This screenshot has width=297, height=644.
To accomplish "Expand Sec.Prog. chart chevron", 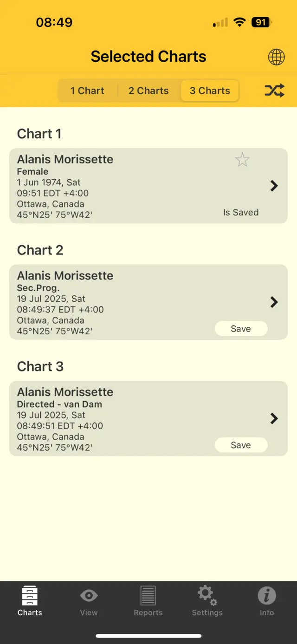I will point(274,302).
